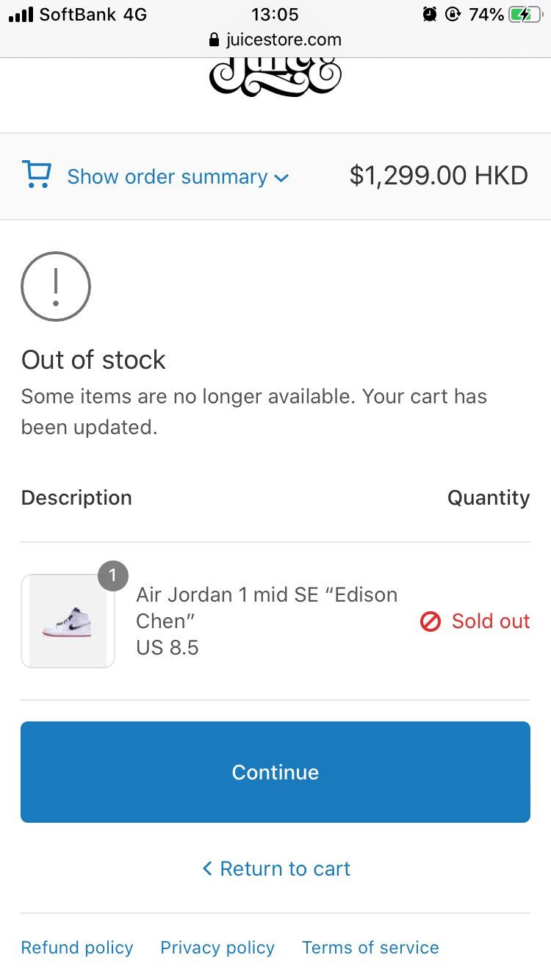Tap the Sold out label
551x980 pixels.
(x=491, y=621)
